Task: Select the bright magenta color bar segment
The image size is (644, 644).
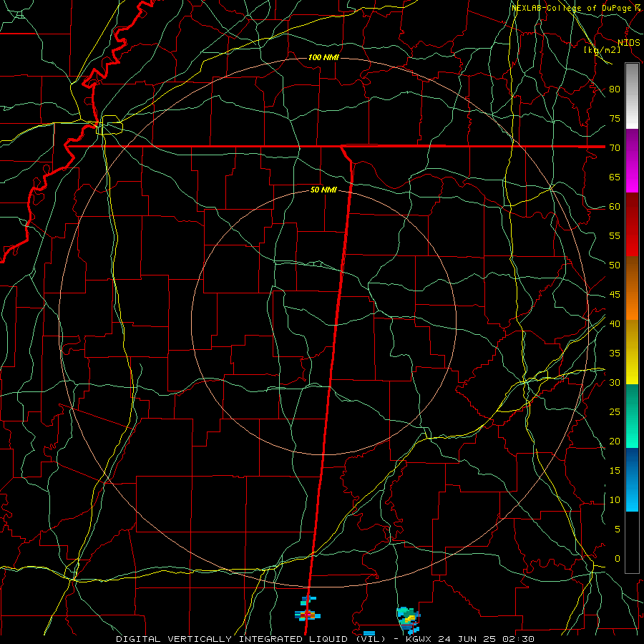Action: [632, 177]
